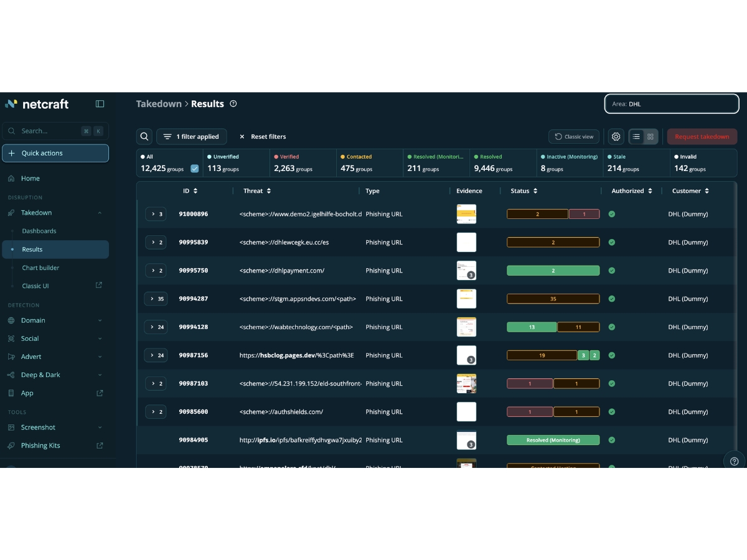This screenshot has height=560, width=747.
Task: Click Reset filters
Action: (263, 137)
